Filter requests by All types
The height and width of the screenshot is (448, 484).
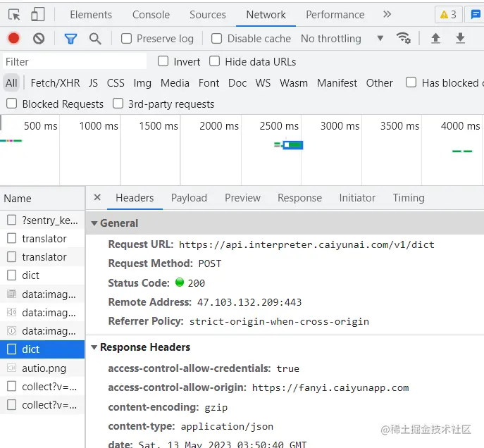11,82
